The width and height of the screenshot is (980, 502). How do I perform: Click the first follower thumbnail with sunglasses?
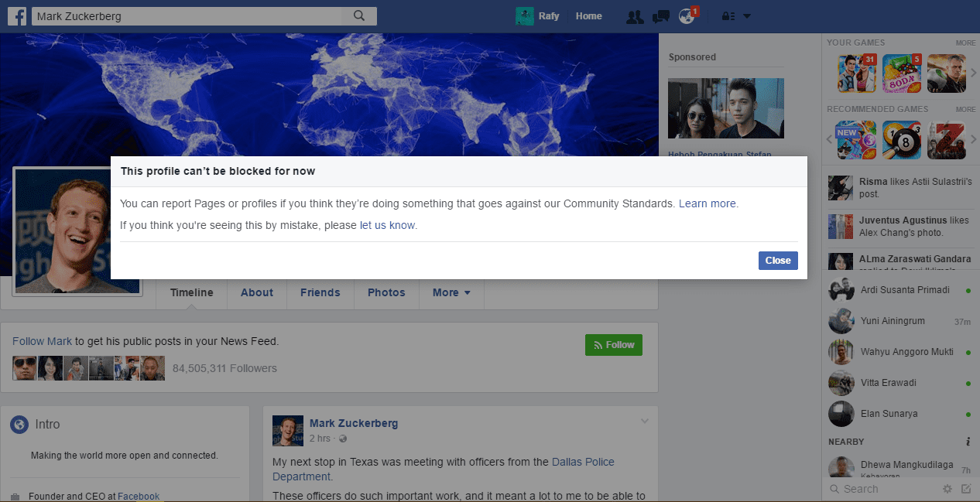24,368
